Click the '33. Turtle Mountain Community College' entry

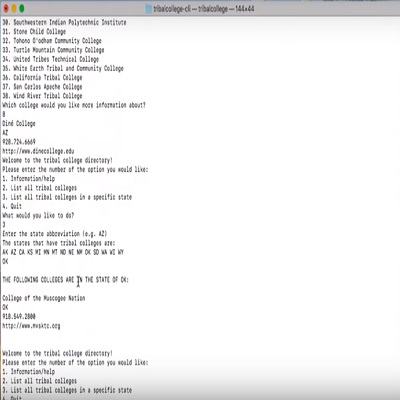pyautogui.click(x=53, y=50)
